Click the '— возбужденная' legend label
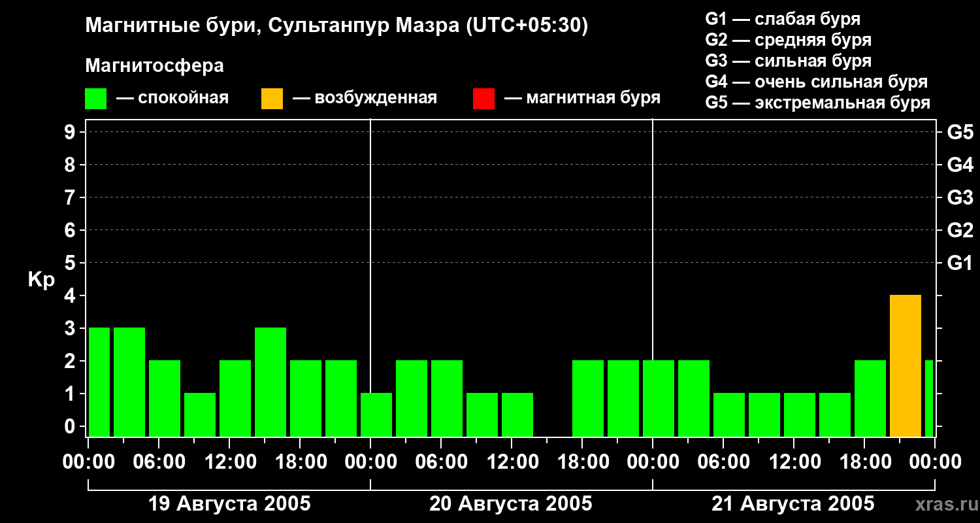This screenshot has height=523, width=980. pyautogui.click(x=365, y=99)
